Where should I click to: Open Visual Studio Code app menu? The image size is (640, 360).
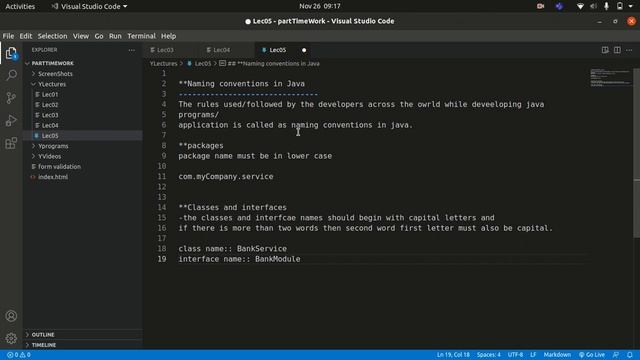89,6
